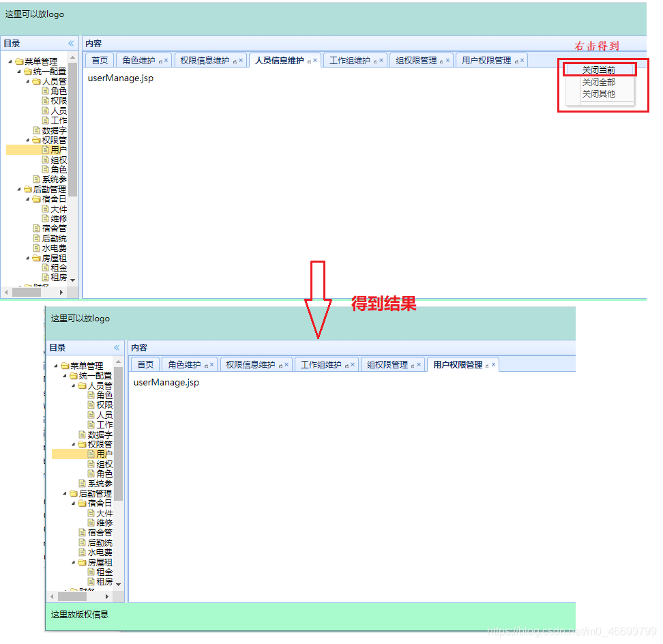Screen dimensions: 663x644
Task: Choose 关闭全部 in the context menu
Action: pos(599,82)
